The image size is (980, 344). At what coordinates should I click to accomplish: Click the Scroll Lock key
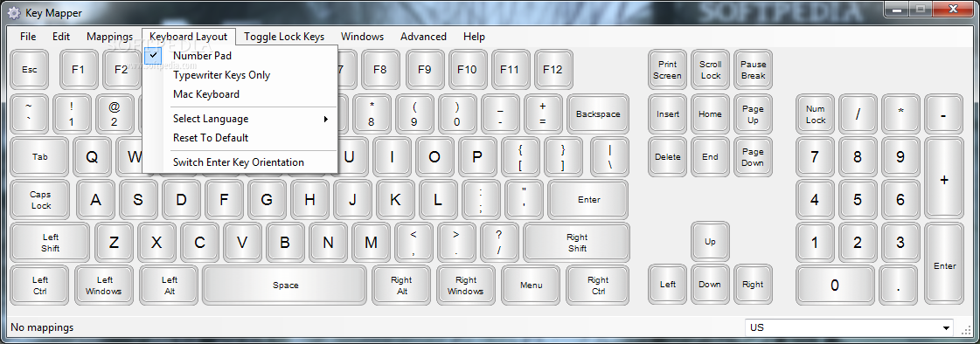click(x=710, y=69)
